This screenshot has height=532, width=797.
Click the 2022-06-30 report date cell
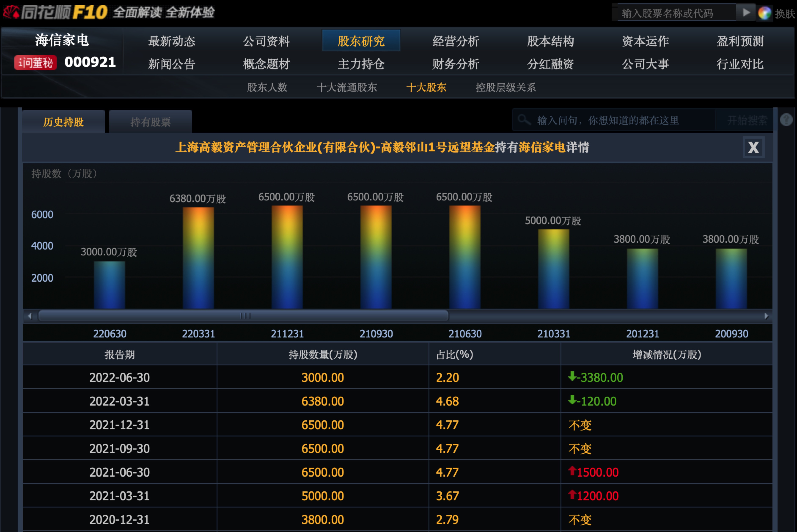pyautogui.click(x=120, y=378)
